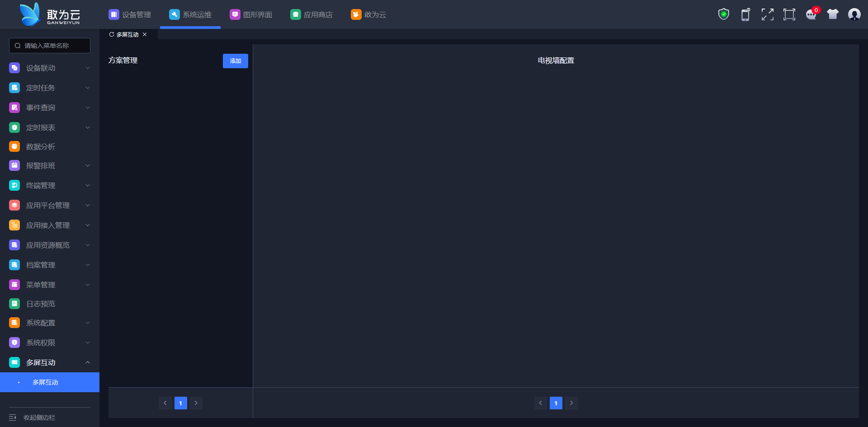Collapse the 多屏互动 submenu chevron
868x427 pixels.
coord(88,362)
